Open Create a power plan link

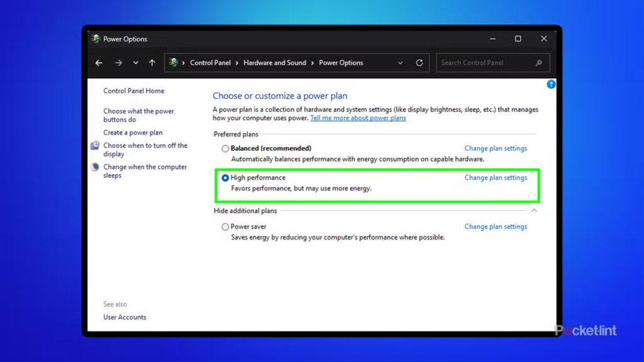[133, 133]
